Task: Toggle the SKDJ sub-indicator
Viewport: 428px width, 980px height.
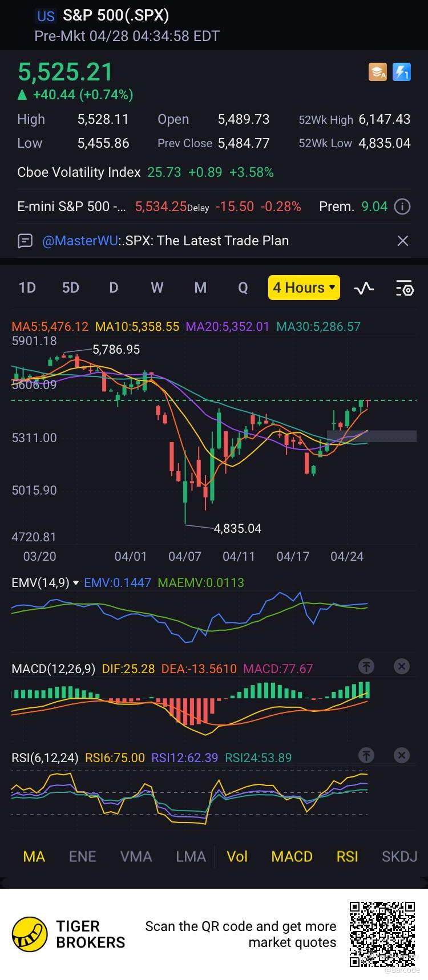Action: click(399, 856)
